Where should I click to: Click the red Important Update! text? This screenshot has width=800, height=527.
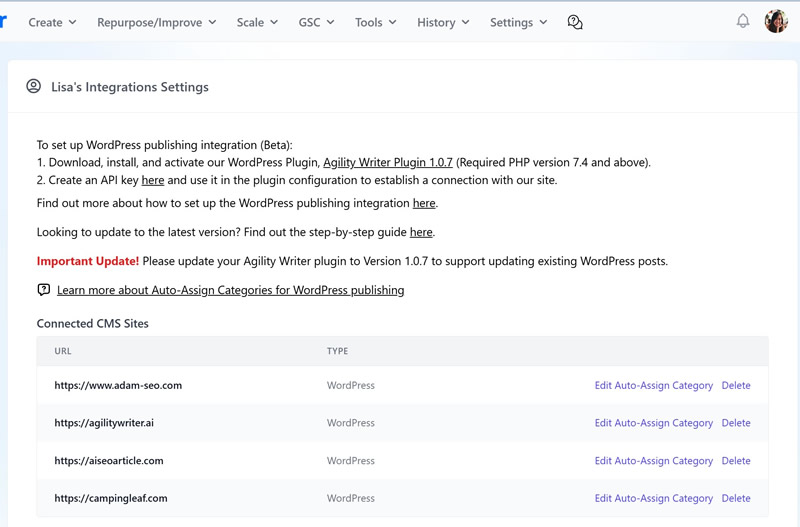(88, 261)
